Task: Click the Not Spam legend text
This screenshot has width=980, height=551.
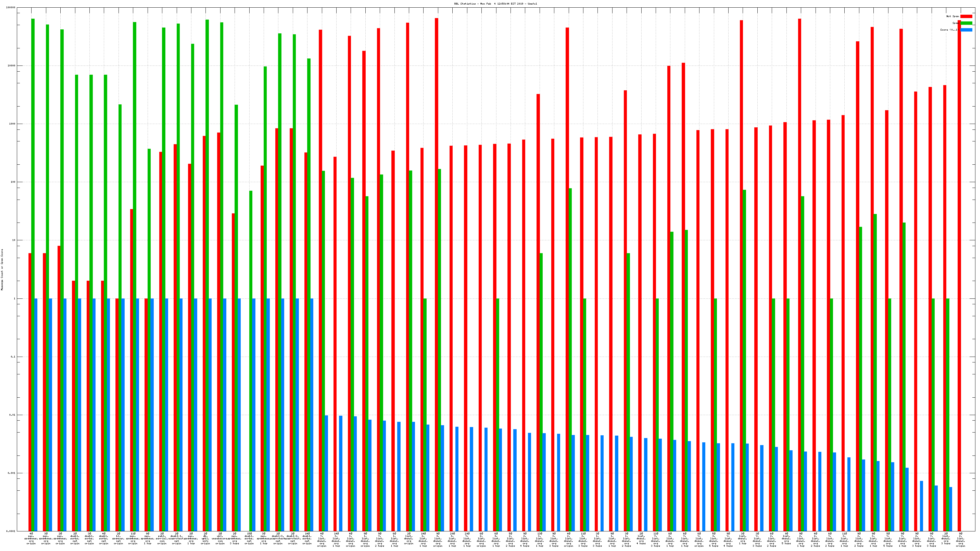Action: tap(953, 16)
